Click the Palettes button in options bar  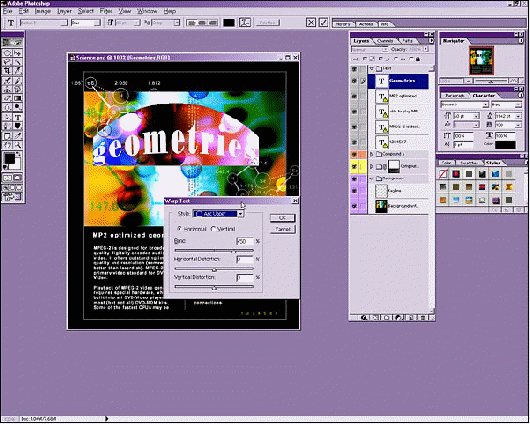[x=268, y=23]
